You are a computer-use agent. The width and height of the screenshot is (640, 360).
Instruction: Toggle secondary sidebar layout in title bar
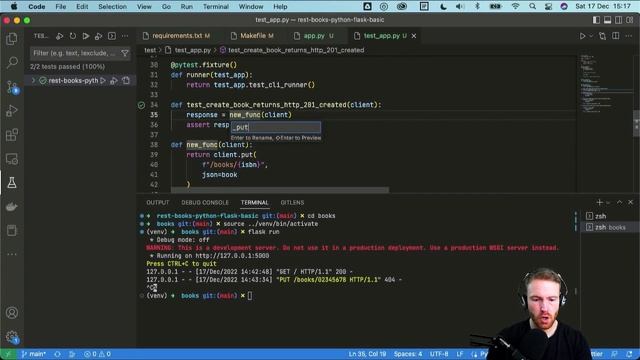619,20
